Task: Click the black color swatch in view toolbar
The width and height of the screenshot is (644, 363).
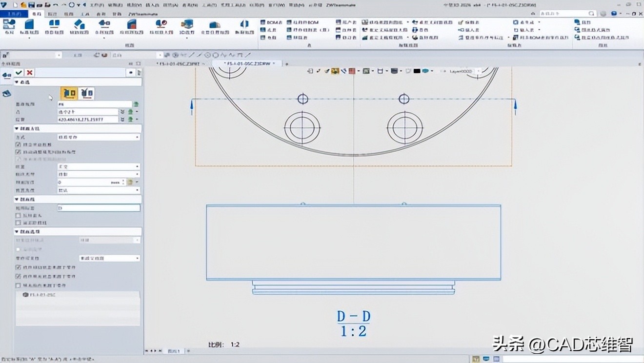Action: (417, 71)
